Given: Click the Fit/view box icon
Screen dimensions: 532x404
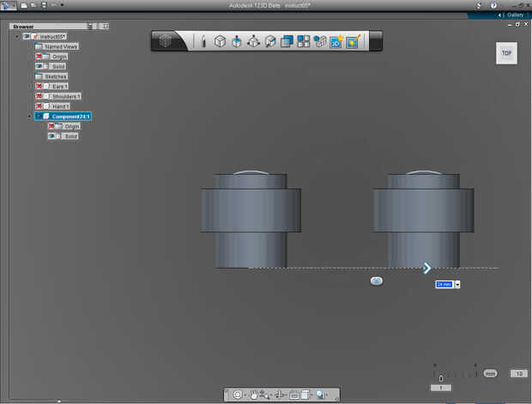Looking at the screenshot, I should coord(294,395).
